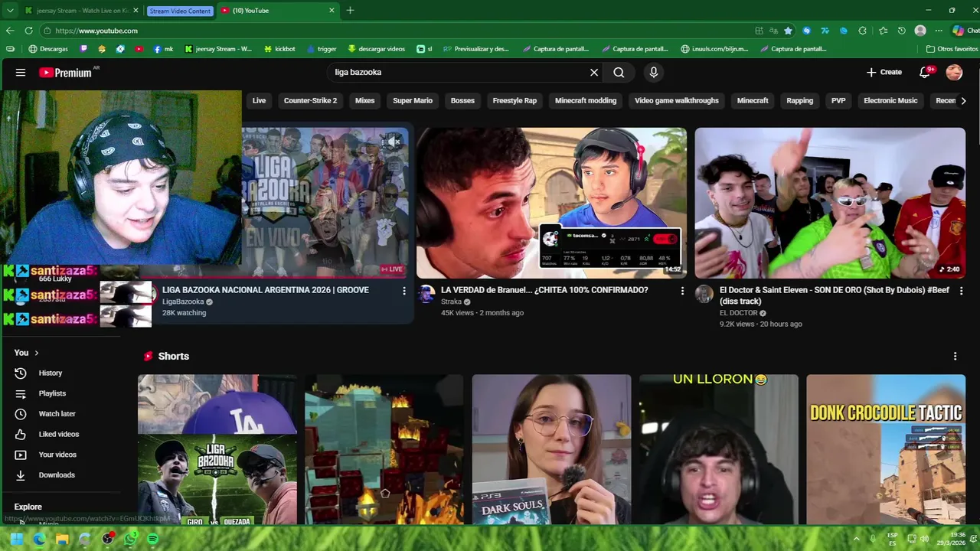Open WhatsApp from the taskbar
The width and height of the screenshot is (980, 551).
[130, 540]
